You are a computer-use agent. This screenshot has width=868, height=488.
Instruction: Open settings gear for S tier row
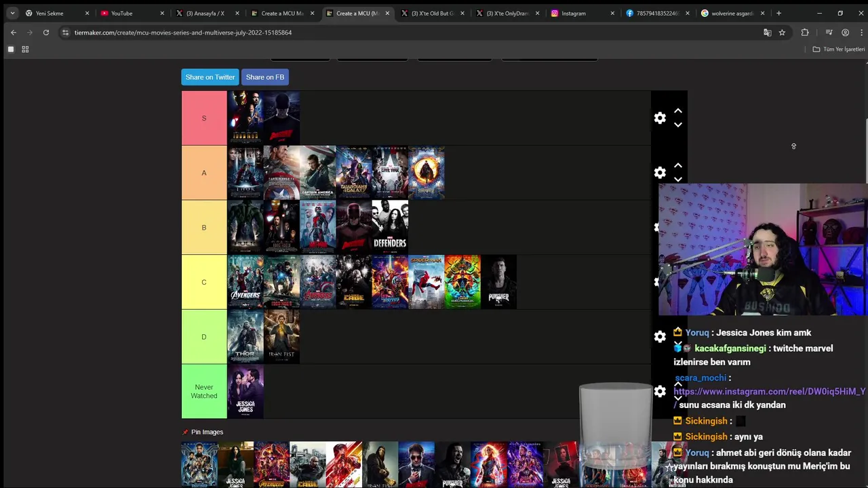click(660, 118)
